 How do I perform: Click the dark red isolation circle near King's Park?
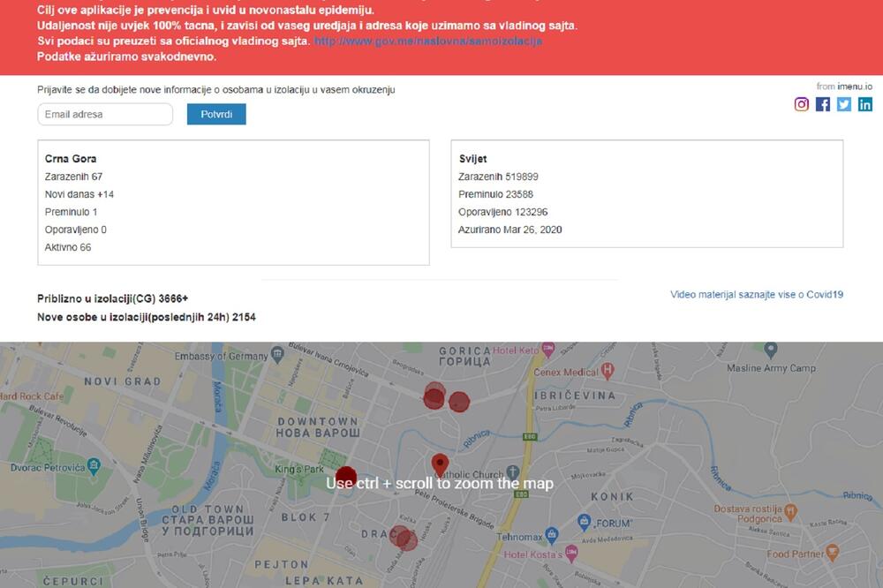[346, 477]
